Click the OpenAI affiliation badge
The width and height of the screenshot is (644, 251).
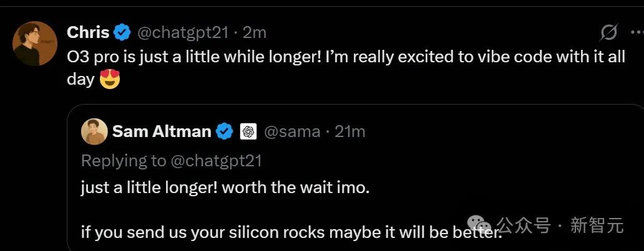click(248, 131)
